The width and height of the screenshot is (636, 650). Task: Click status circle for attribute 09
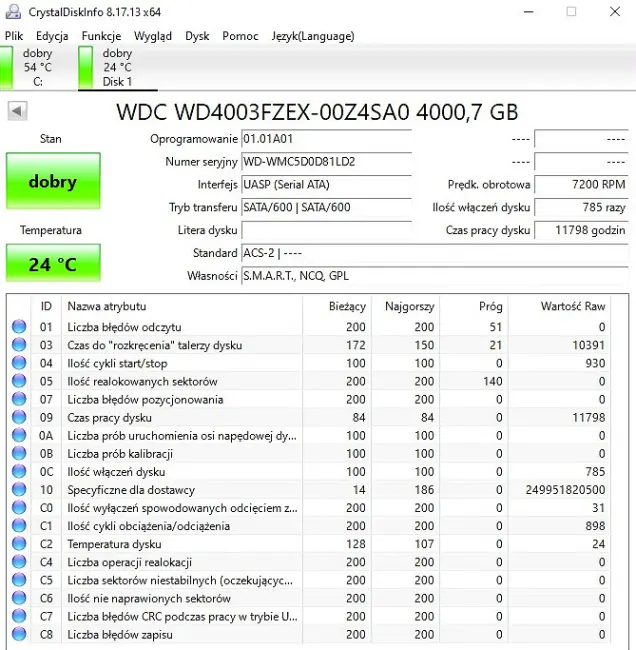coord(19,417)
